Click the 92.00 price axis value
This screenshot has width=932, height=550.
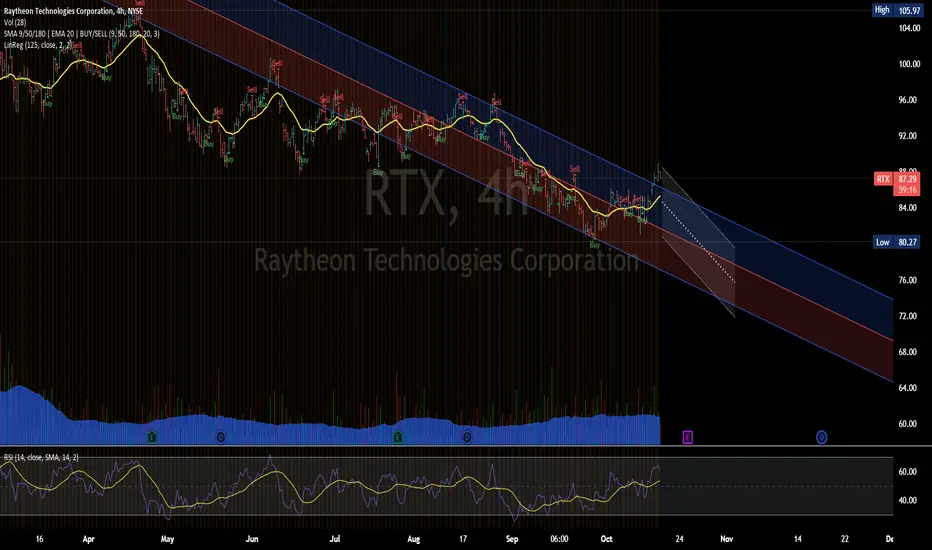pos(908,136)
